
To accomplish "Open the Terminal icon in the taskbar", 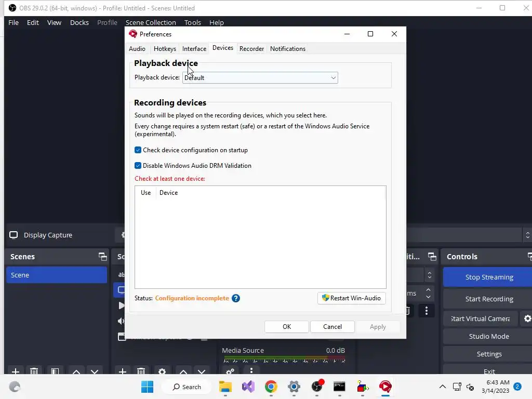I will (339, 387).
